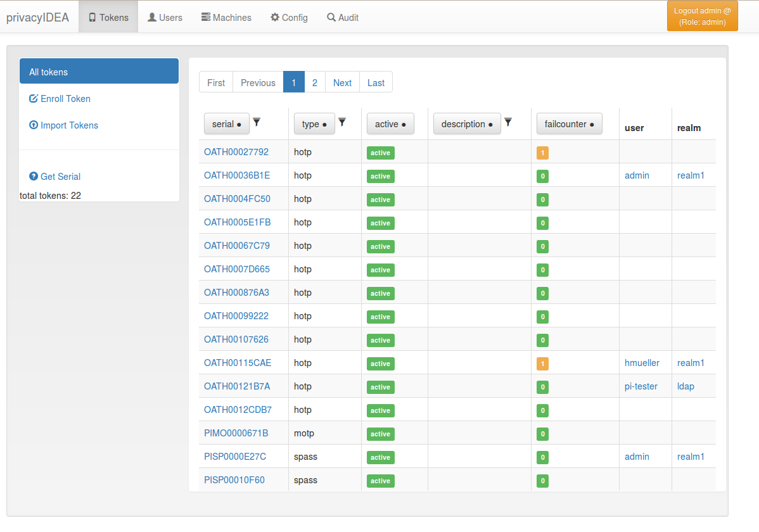Switch to the Users tab
The width and height of the screenshot is (759, 532).
[x=165, y=17]
